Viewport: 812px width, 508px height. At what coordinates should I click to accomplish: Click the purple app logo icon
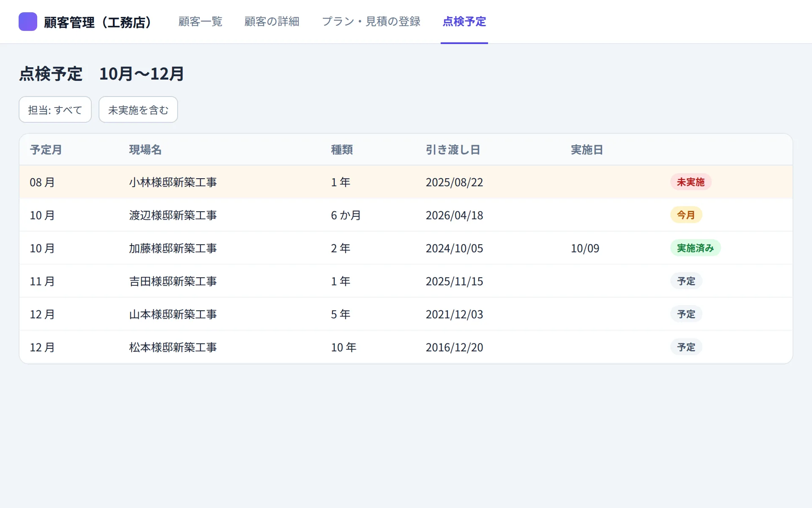[28, 22]
